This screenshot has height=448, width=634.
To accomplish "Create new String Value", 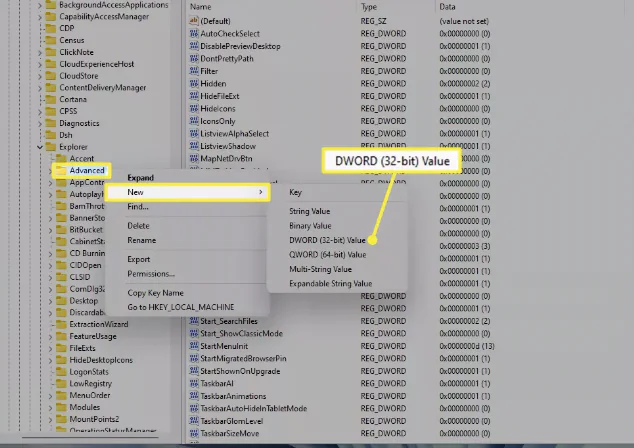I will [x=310, y=211].
